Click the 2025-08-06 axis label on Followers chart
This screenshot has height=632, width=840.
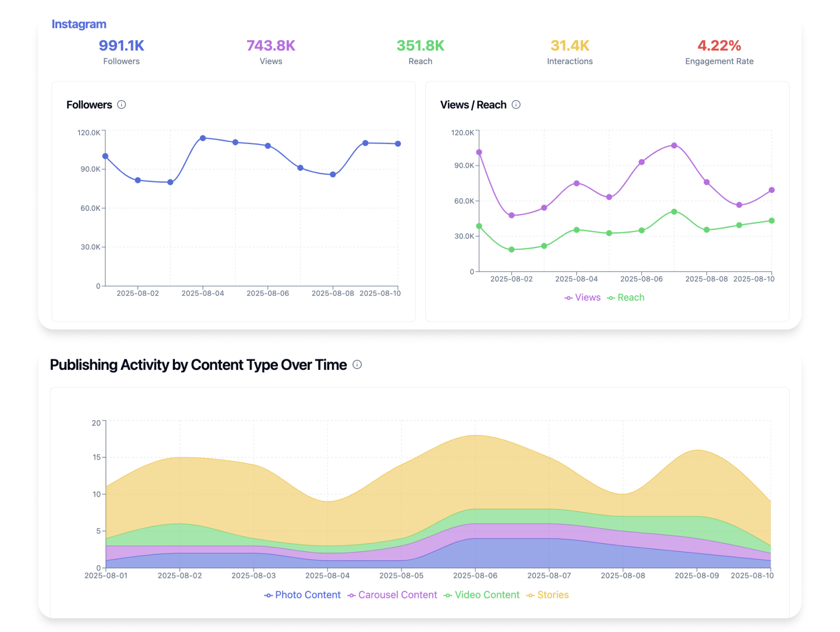click(269, 293)
